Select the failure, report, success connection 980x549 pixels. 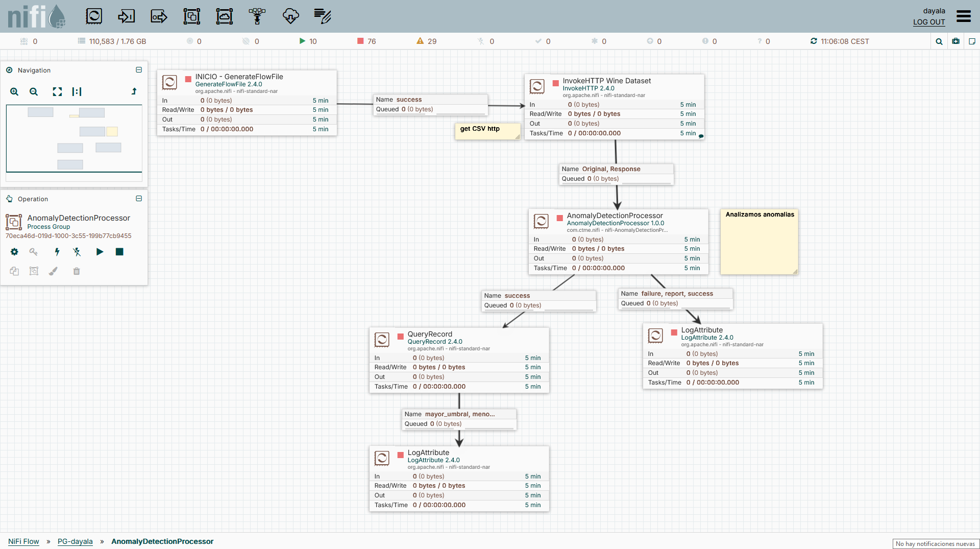click(676, 299)
